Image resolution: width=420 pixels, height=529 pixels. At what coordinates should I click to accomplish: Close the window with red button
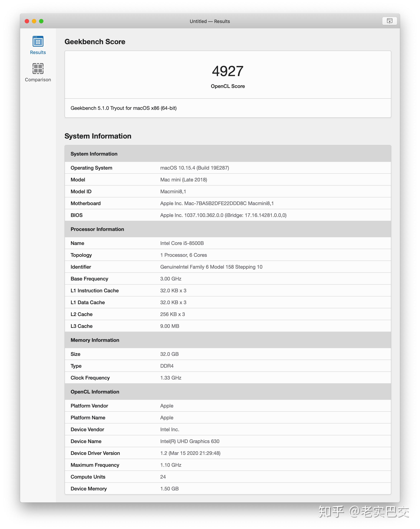click(27, 21)
